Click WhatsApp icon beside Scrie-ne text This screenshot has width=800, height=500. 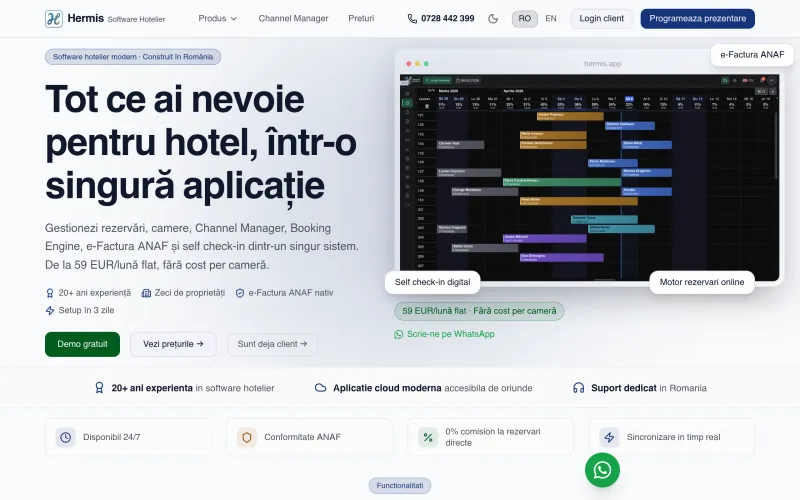[398, 335]
